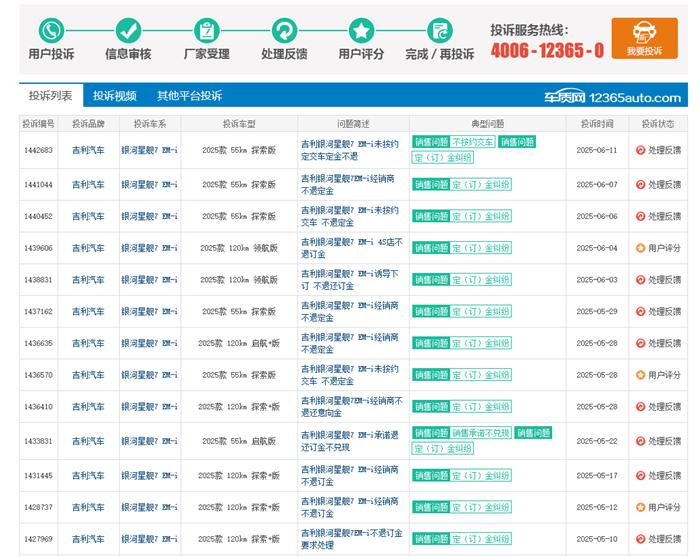This screenshot has height=557, width=700.
Task: Click the 处理反馈 status icon for complaint 1427969
Action: point(640,539)
